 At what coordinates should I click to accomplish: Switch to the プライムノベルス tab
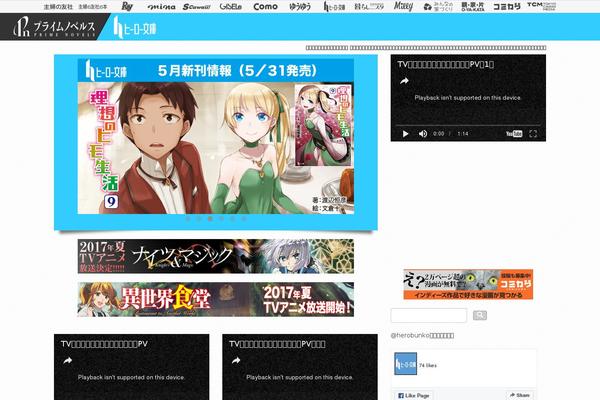coord(54,27)
